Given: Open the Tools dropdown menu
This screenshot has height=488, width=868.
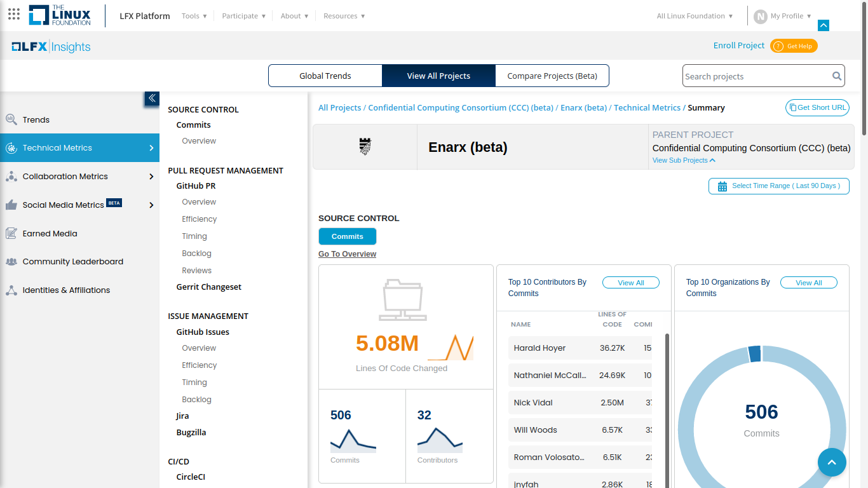Looking at the screenshot, I should pos(194,16).
